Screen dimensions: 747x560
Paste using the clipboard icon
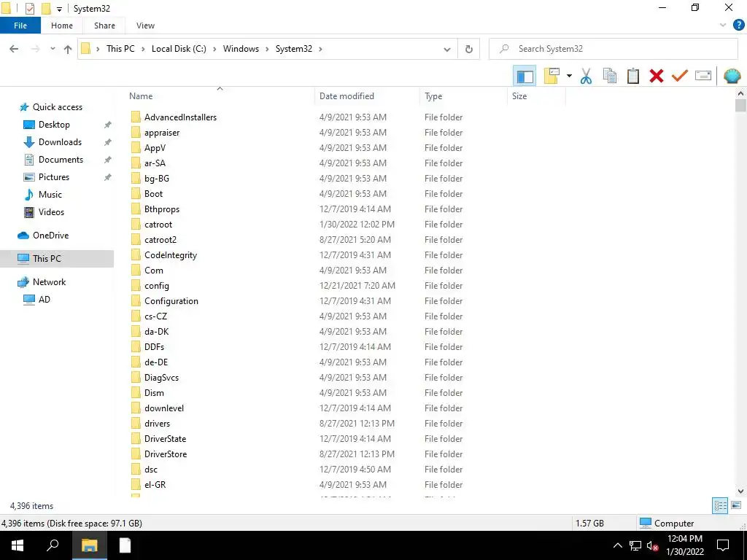click(632, 76)
